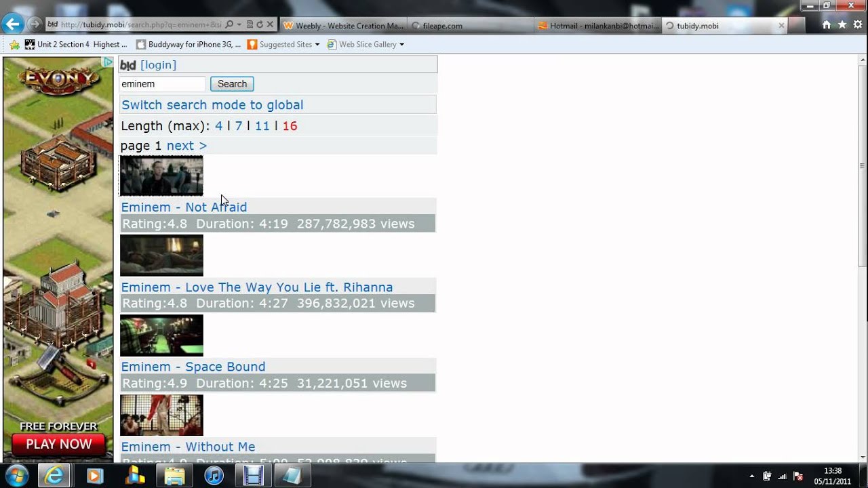
Task: Focus the search box containing eminem
Action: [163, 84]
